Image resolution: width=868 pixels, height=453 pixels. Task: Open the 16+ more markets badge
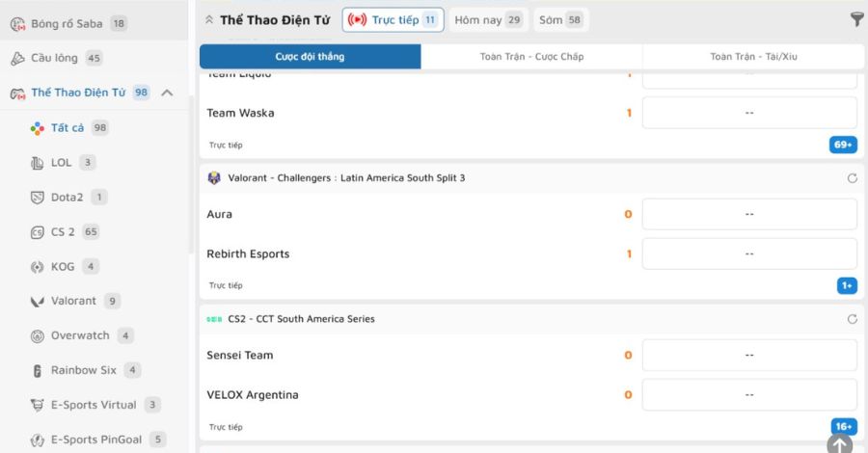point(844,426)
